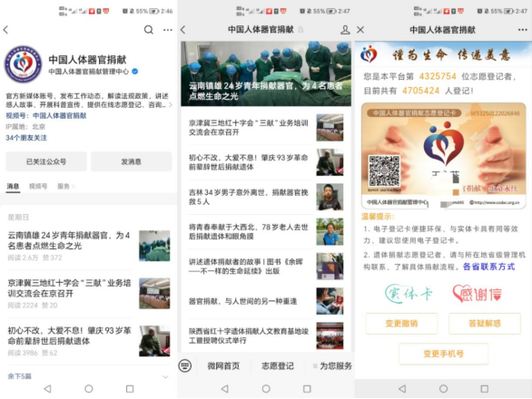This screenshot has width=532, height=399.
Task: Go back from the middle chat screen
Action: (x=183, y=30)
